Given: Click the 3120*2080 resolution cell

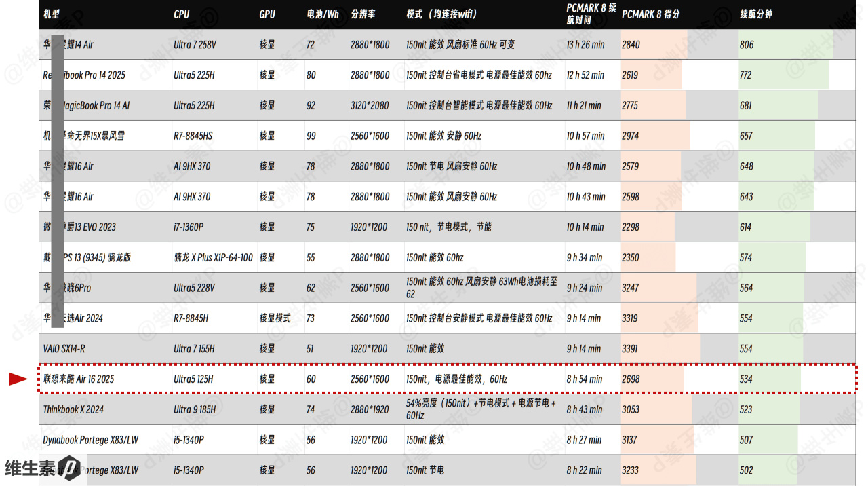Looking at the screenshot, I should click(370, 105).
